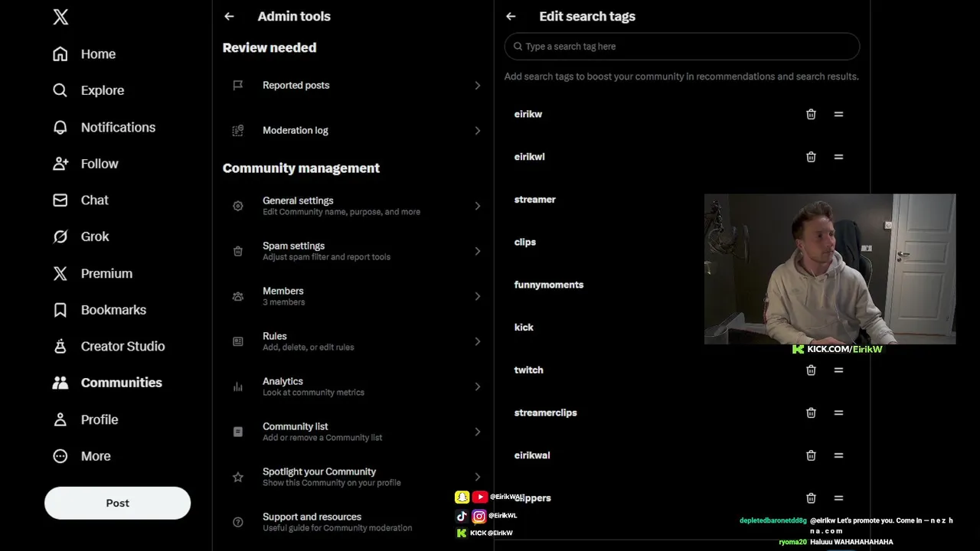Delete the streamerclips tag
980x551 pixels.
pyautogui.click(x=811, y=413)
